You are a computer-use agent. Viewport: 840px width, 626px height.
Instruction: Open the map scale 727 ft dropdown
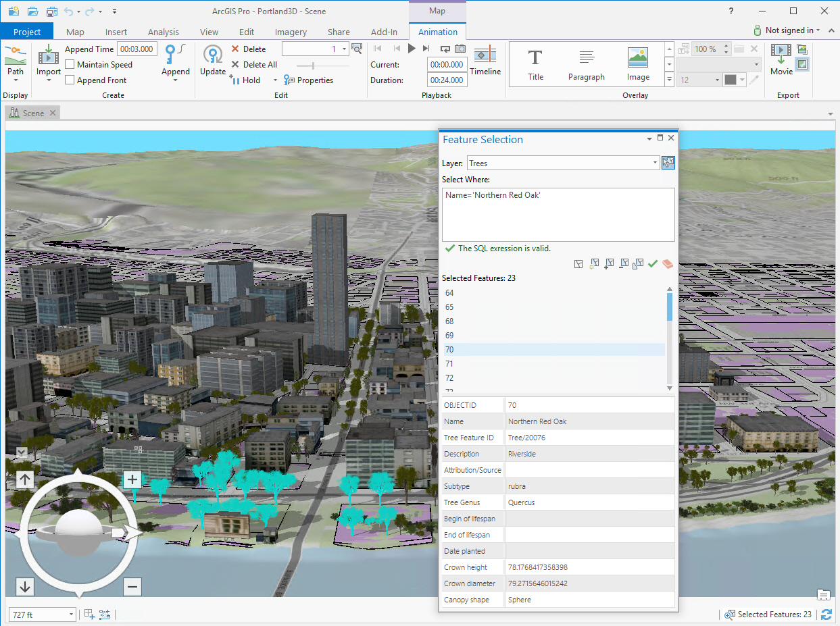click(72, 615)
